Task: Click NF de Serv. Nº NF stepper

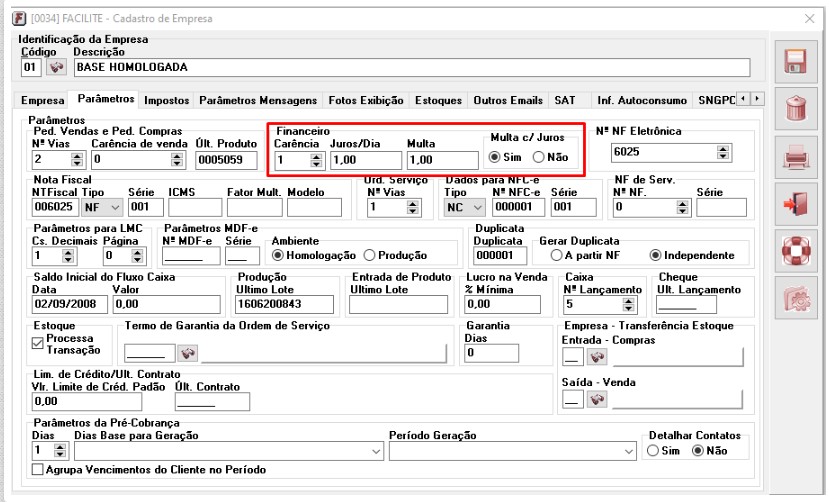Action: pos(683,207)
